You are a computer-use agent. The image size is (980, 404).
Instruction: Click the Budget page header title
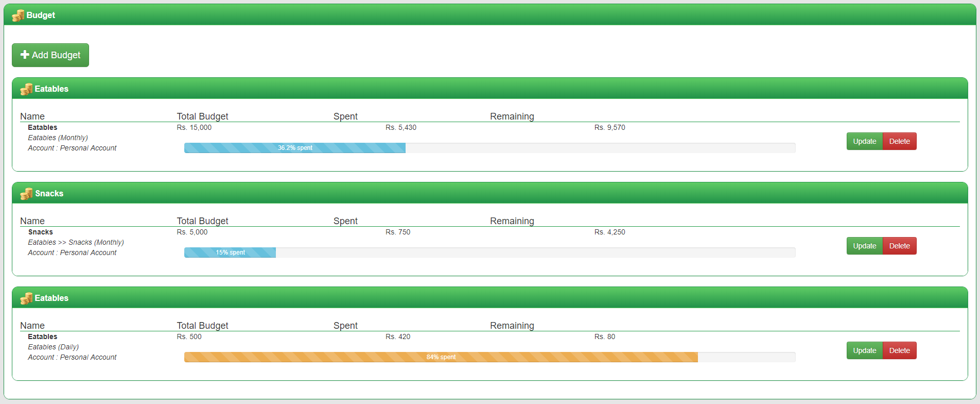coord(41,15)
